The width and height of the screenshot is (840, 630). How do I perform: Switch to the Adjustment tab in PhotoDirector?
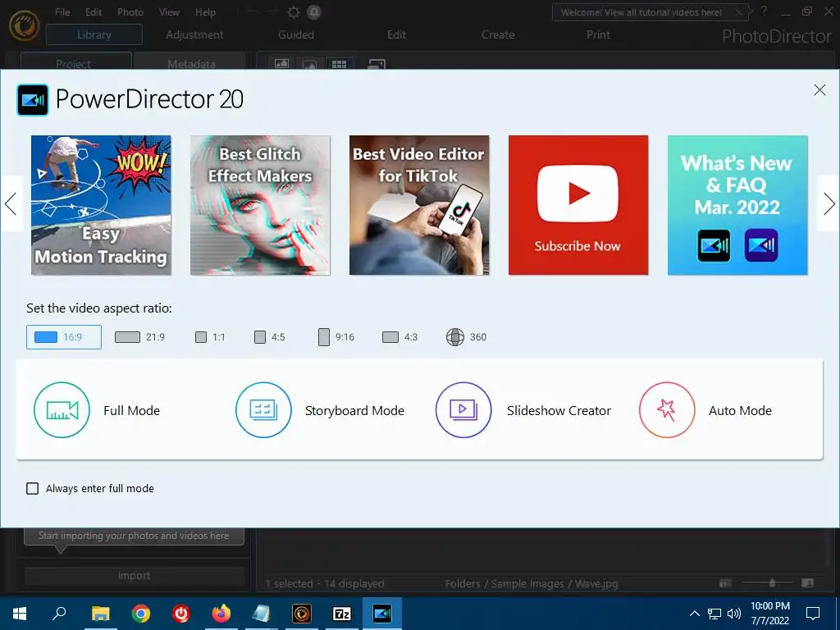[194, 34]
